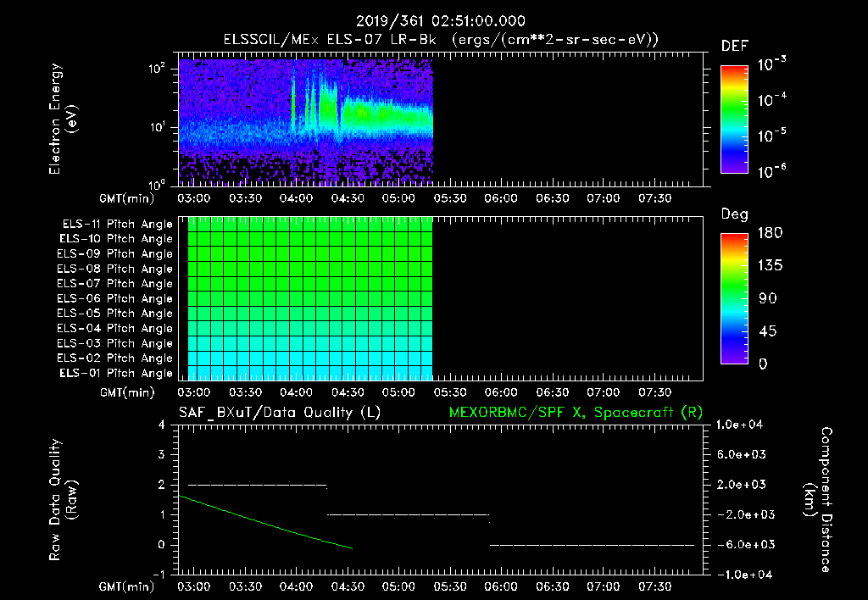Click the 45 value on Deg scale
Image resolution: width=868 pixels, height=600 pixels.
(x=768, y=331)
